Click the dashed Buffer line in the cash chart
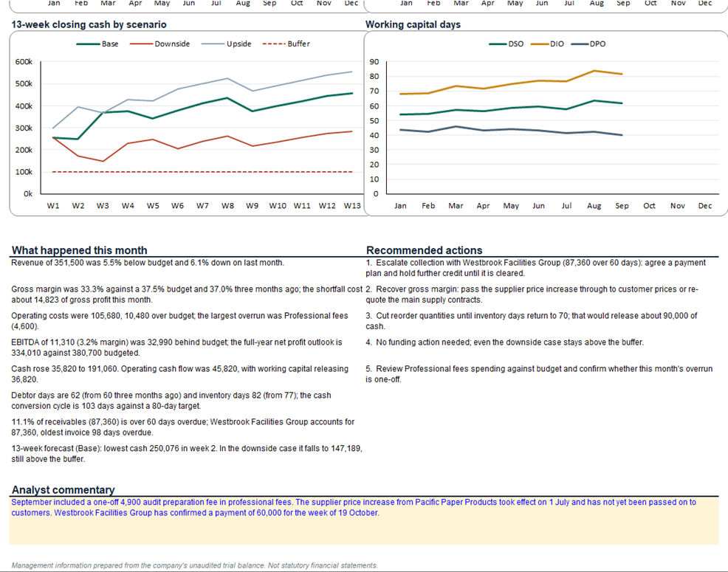The image size is (728, 572). pyautogui.click(x=202, y=172)
